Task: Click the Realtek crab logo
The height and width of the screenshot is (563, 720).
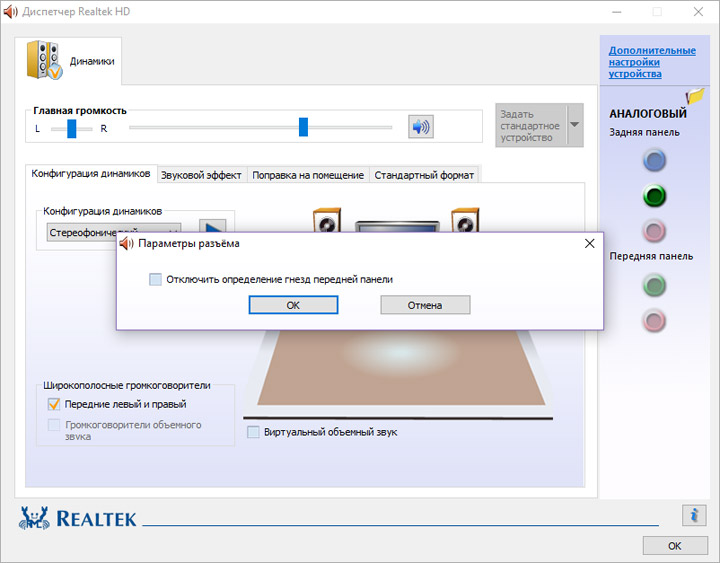Action: [x=34, y=518]
